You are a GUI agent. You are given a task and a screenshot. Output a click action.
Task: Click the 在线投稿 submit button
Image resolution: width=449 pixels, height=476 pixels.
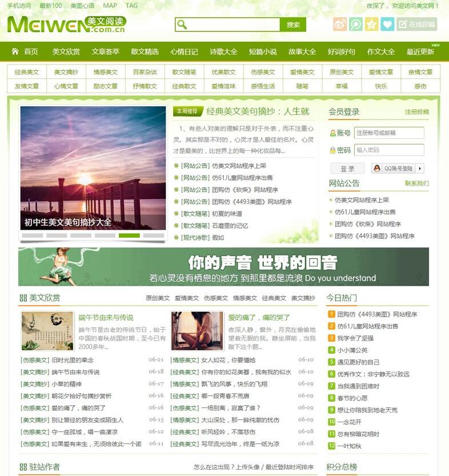[x=416, y=24]
